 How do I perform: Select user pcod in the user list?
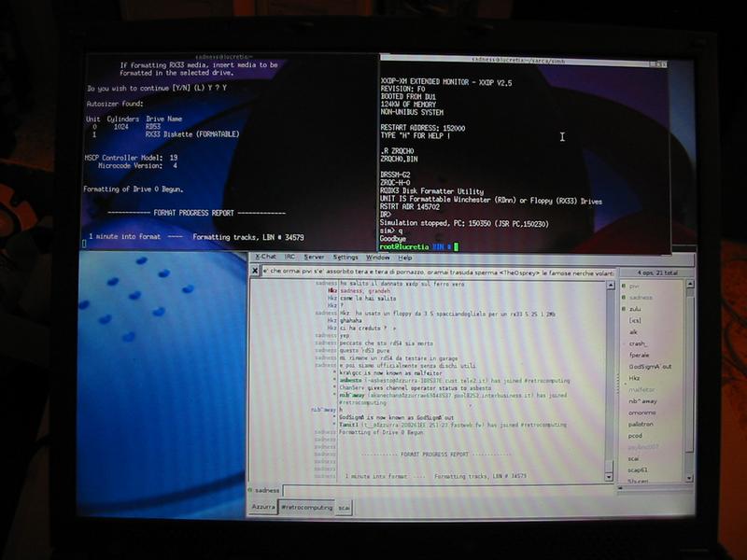(635, 436)
